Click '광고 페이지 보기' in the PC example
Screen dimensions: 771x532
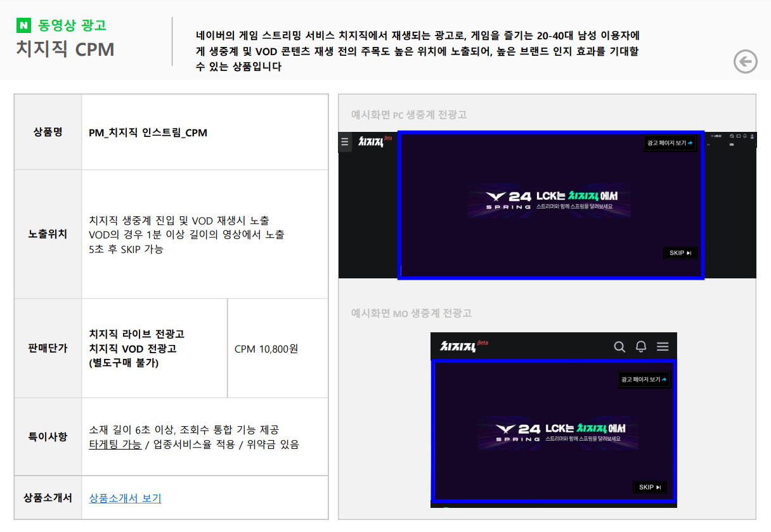click(x=670, y=143)
